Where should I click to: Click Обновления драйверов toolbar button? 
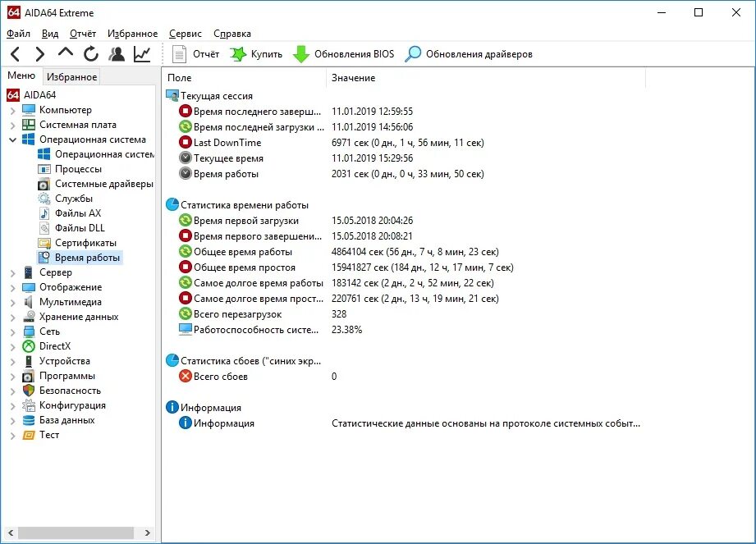tap(469, 54)
